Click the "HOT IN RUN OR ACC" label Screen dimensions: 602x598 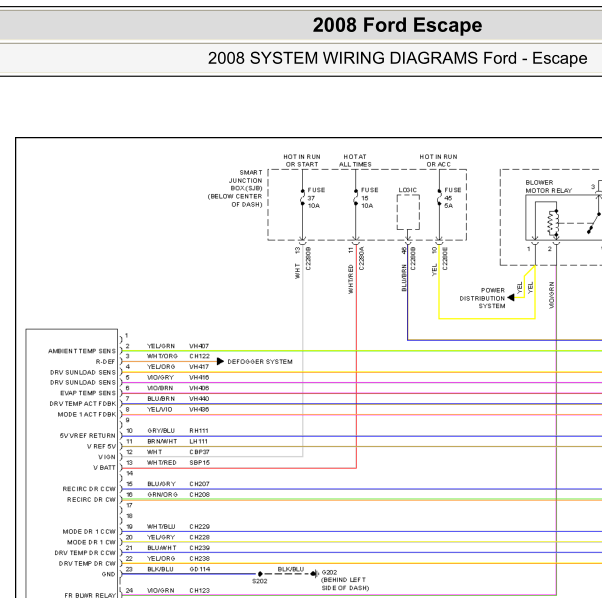(x=438, y=160)
